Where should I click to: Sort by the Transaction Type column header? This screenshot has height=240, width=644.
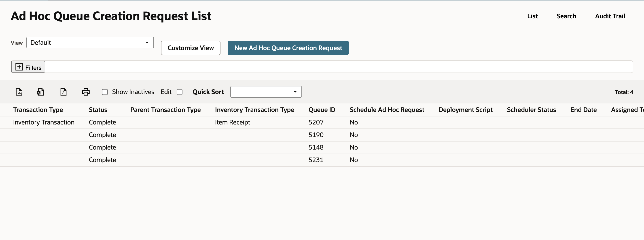click(x=38, y=110)
